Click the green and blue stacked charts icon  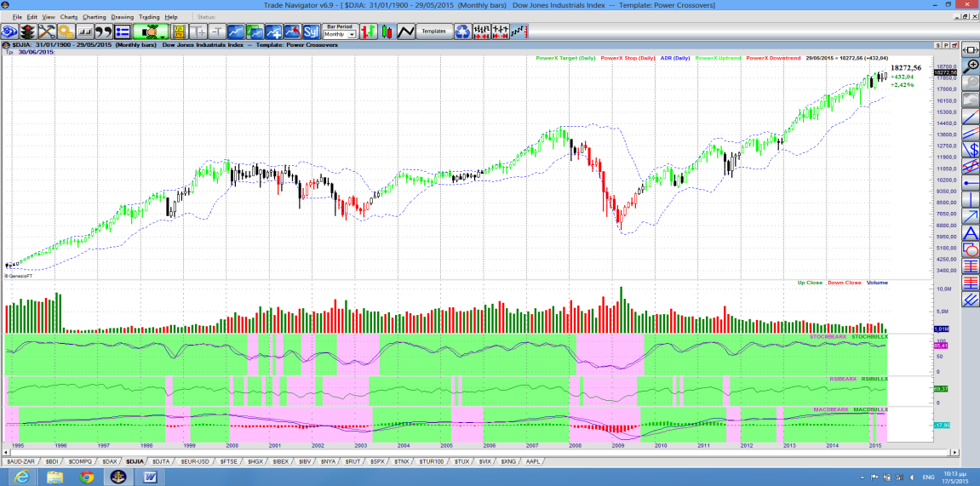(255, 31)
